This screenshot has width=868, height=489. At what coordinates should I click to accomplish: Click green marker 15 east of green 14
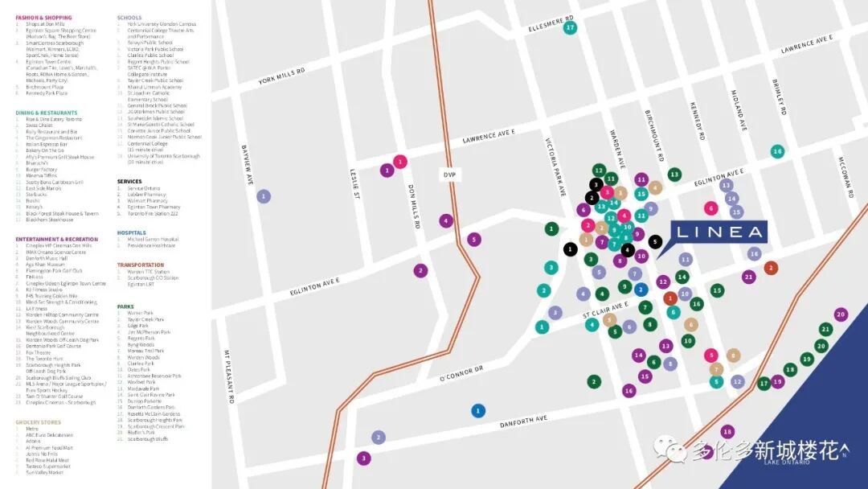(x=717, y=290)
